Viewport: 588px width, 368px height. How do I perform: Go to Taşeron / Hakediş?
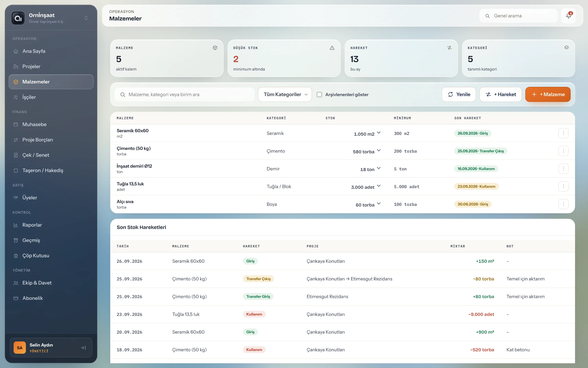[x=51, y=171]
